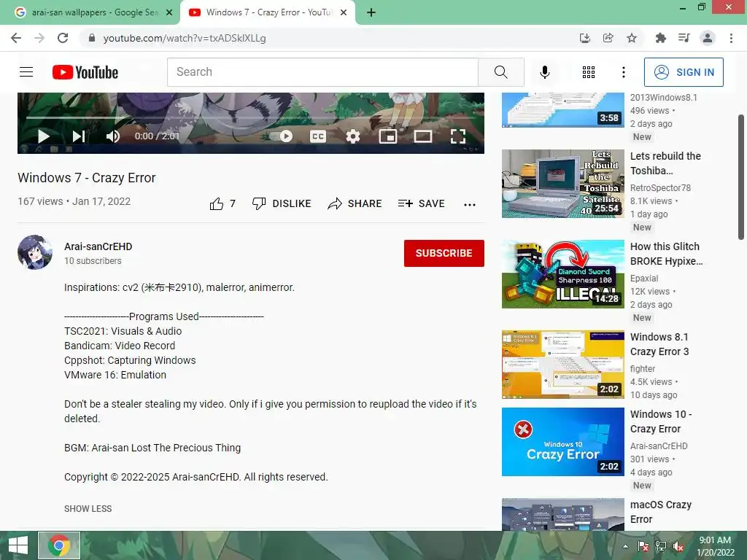Sign in to YouTube
This screenshot has height=560, width=747.
684,72
